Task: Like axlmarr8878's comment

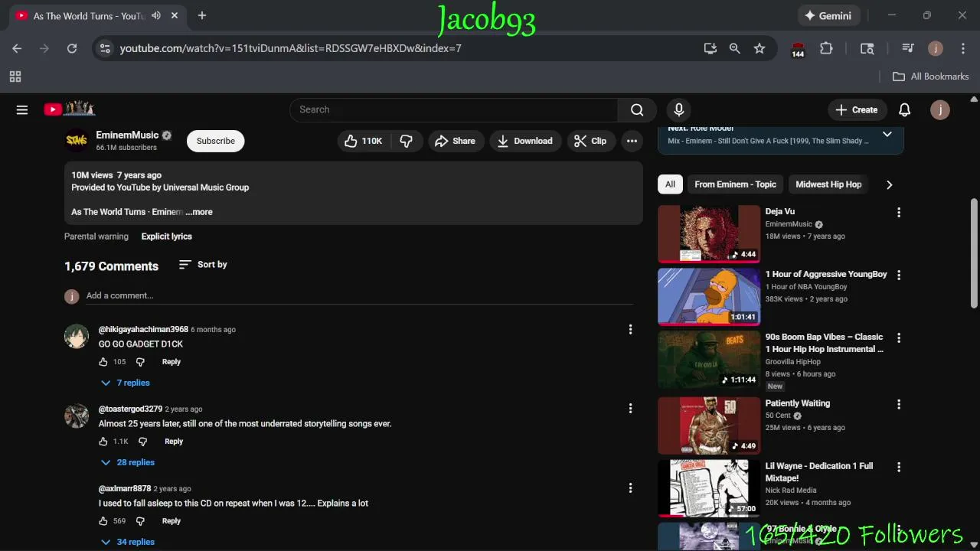Action: click(x=103, y=521)
